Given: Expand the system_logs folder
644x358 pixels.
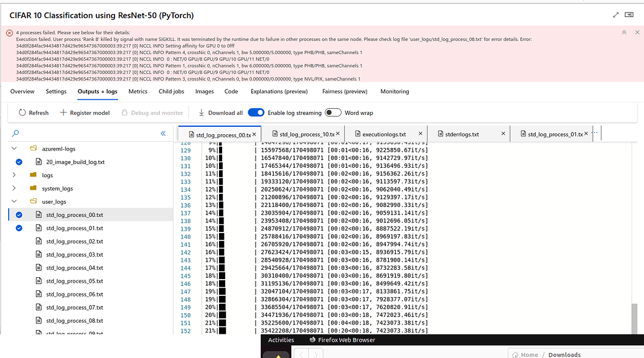Looking at the screenshot, I should point(14,188).
